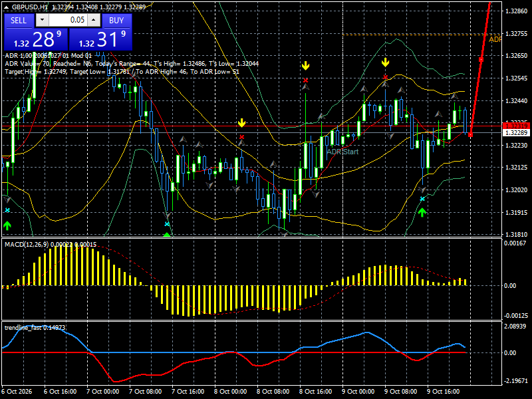Click the MACD(12,26,9) indicator label

tap(51, 244)
